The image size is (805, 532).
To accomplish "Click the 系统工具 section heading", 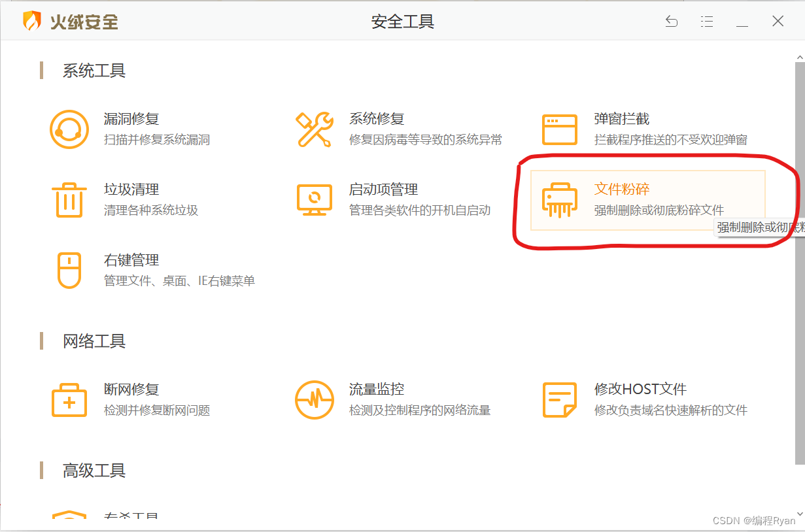I will pos(94,71).
